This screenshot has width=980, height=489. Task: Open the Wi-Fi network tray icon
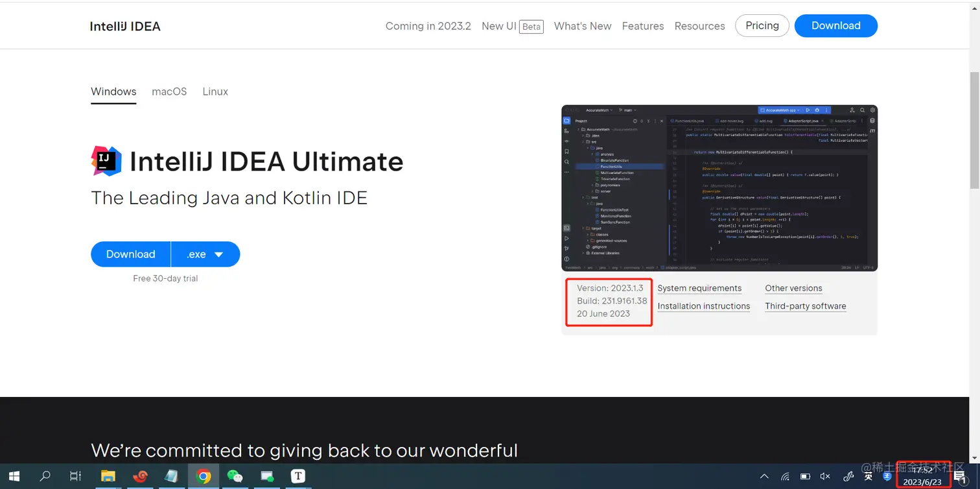point(785,477)
